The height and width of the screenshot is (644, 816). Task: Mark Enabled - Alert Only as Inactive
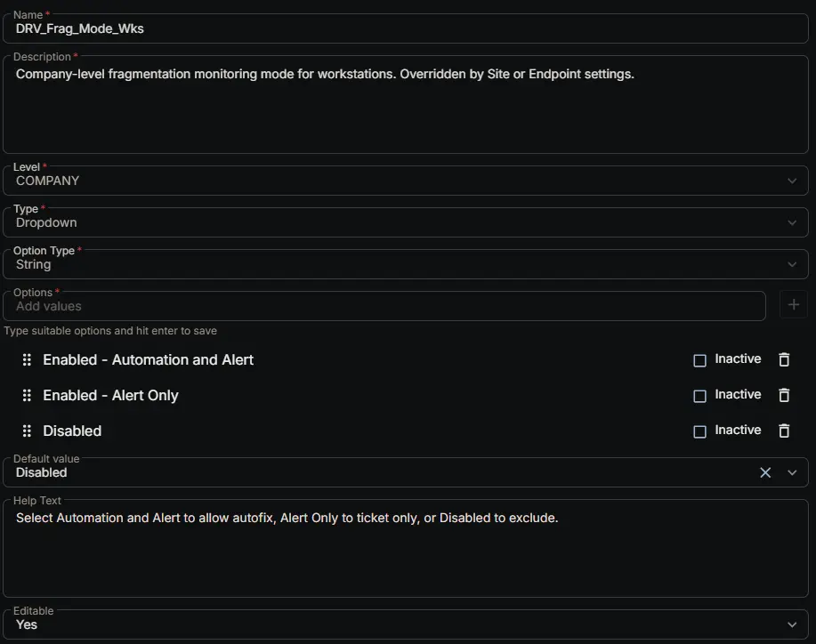700,395
